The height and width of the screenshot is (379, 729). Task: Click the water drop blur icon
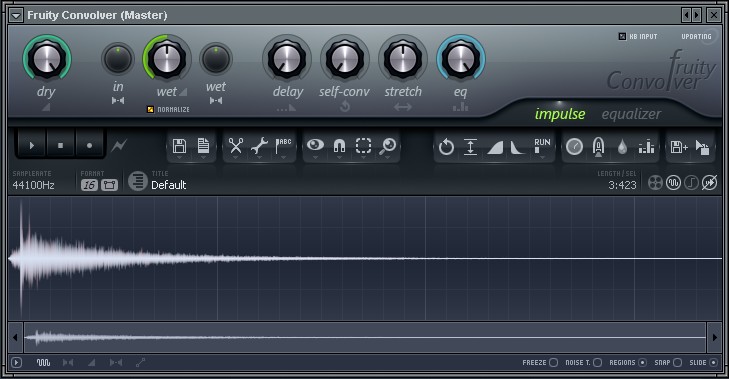[622, 147]
